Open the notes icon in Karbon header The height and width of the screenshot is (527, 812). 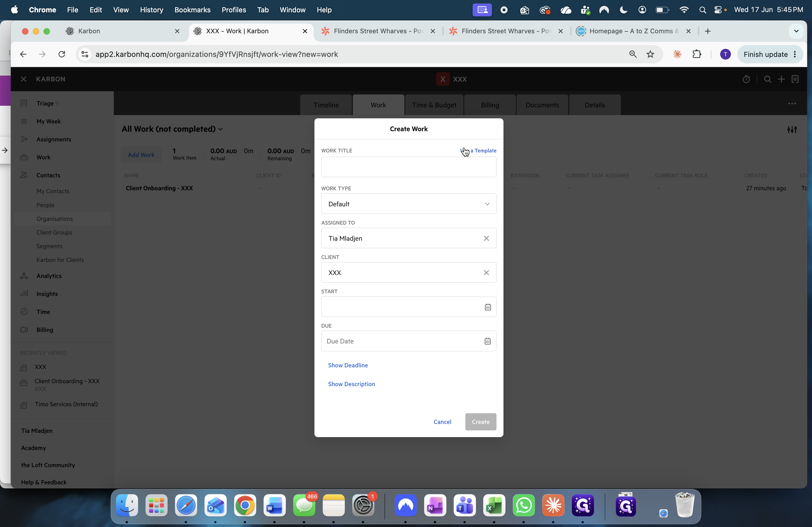[795, 79]
